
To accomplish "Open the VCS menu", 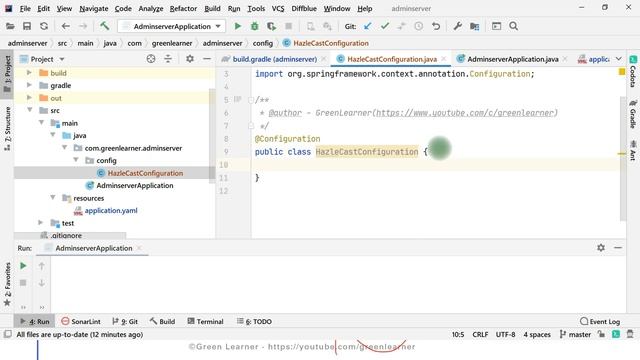I will pos(278,8).
